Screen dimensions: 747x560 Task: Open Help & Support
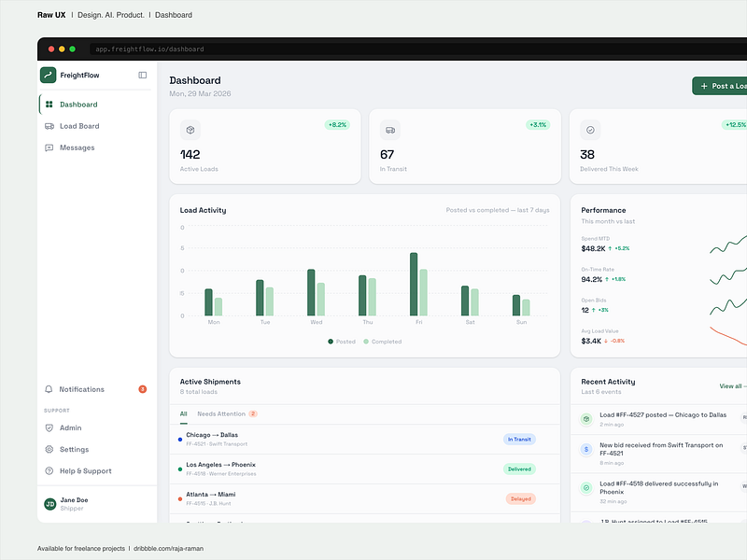click(95, 471)
